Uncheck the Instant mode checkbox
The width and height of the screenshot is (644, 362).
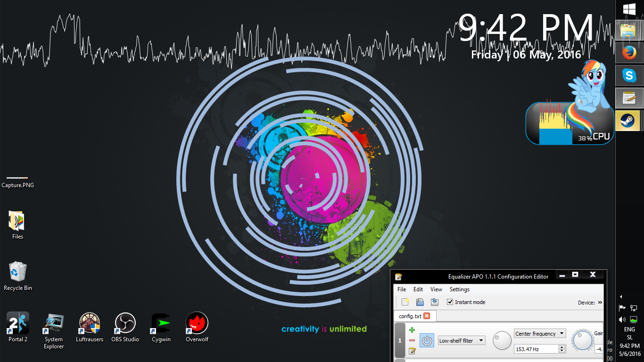click(450, 302)
